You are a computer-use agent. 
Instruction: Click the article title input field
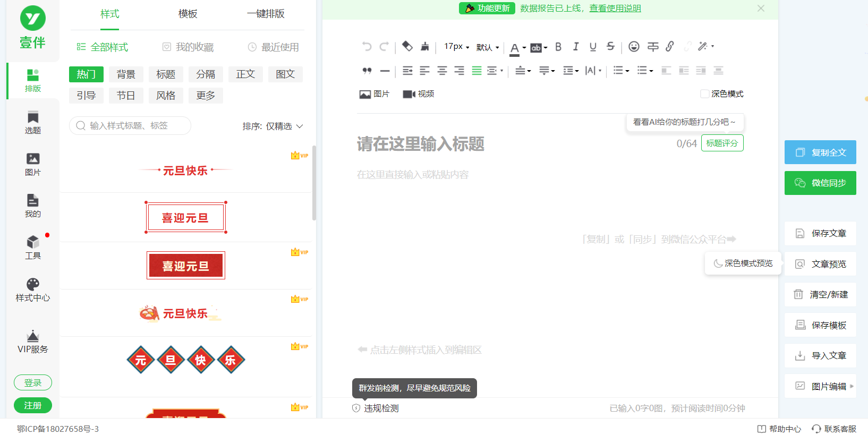[513, 144]
